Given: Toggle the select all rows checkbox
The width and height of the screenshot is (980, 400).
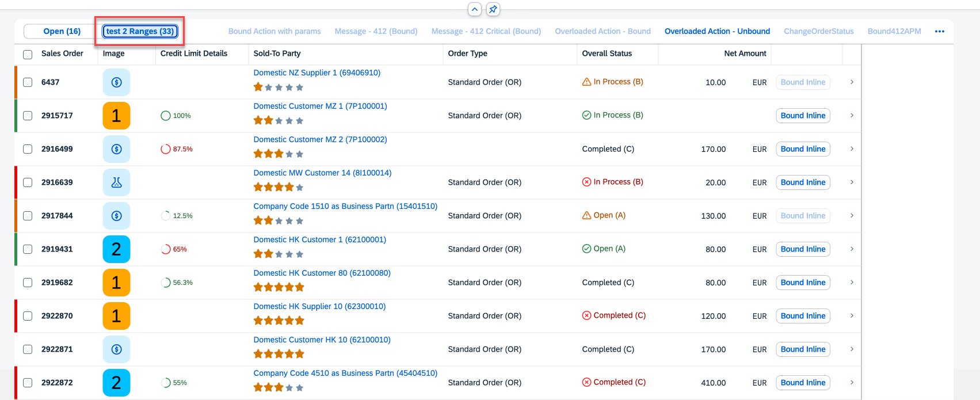Looking at the screenshot, I should (28, 54).
